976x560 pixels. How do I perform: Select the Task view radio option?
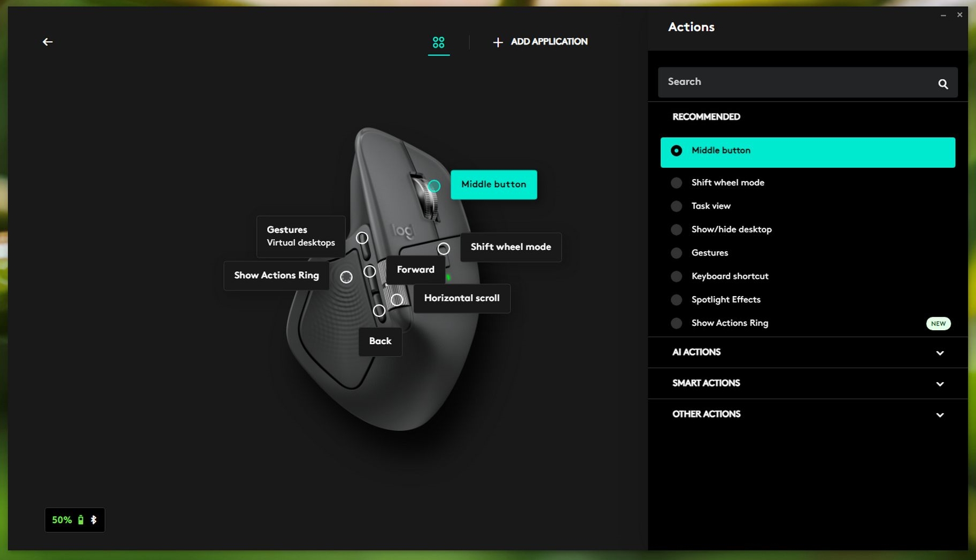(x=676, y=206)
